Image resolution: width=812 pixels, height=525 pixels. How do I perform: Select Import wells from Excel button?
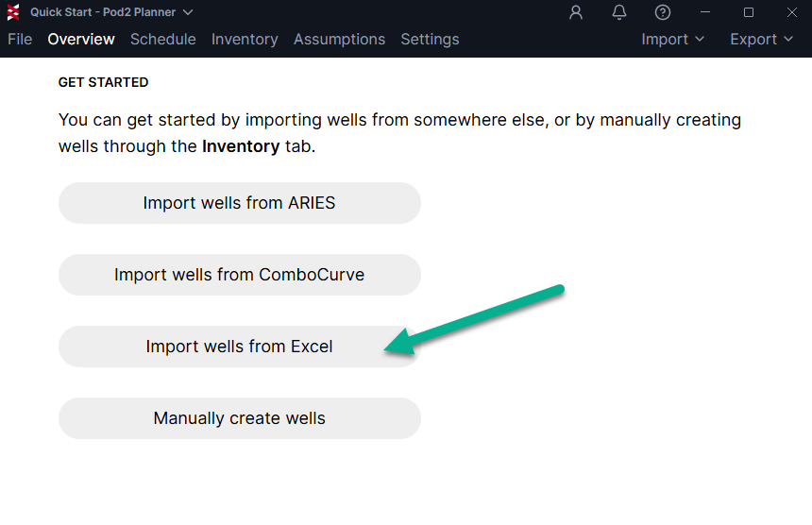click(x=239, y=347)
